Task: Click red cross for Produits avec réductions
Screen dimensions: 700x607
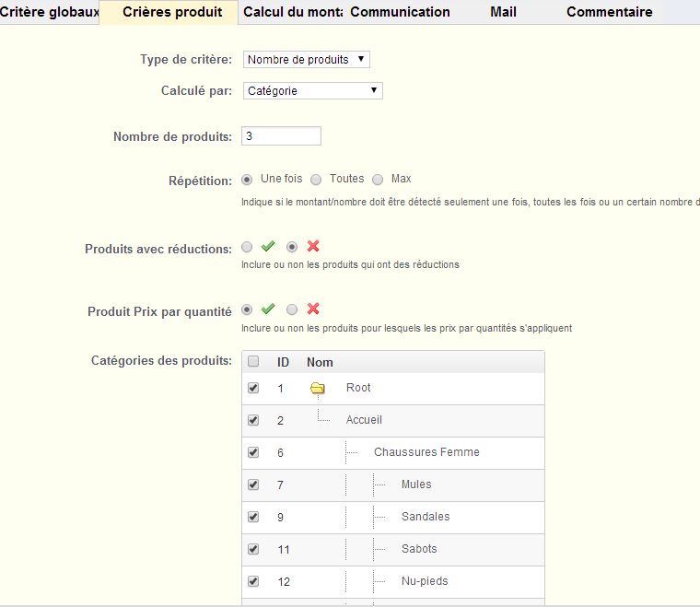Action: (313, 246)
